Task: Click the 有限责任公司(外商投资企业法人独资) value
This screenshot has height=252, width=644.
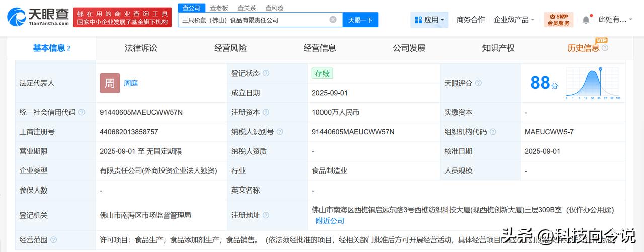Action: 158,171
